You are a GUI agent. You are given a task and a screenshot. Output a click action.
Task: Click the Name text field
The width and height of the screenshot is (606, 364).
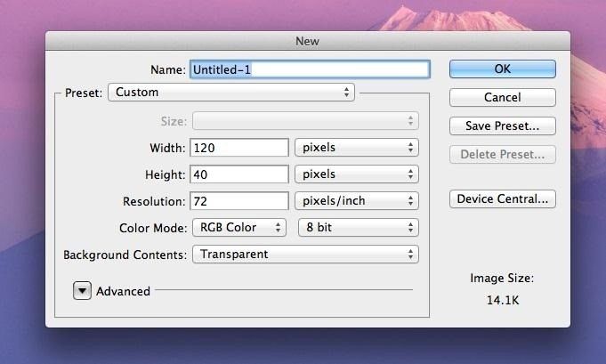pos(309,69)
